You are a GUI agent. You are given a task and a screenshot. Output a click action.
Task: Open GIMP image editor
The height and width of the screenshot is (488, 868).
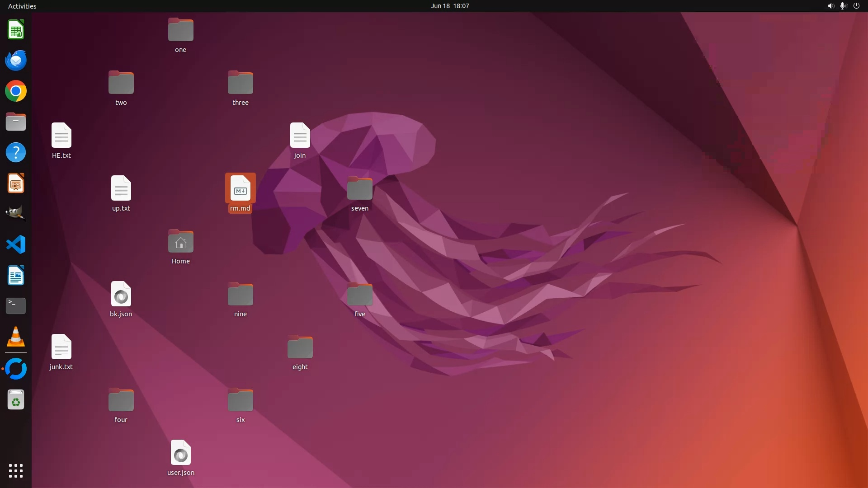click(16, 214)
